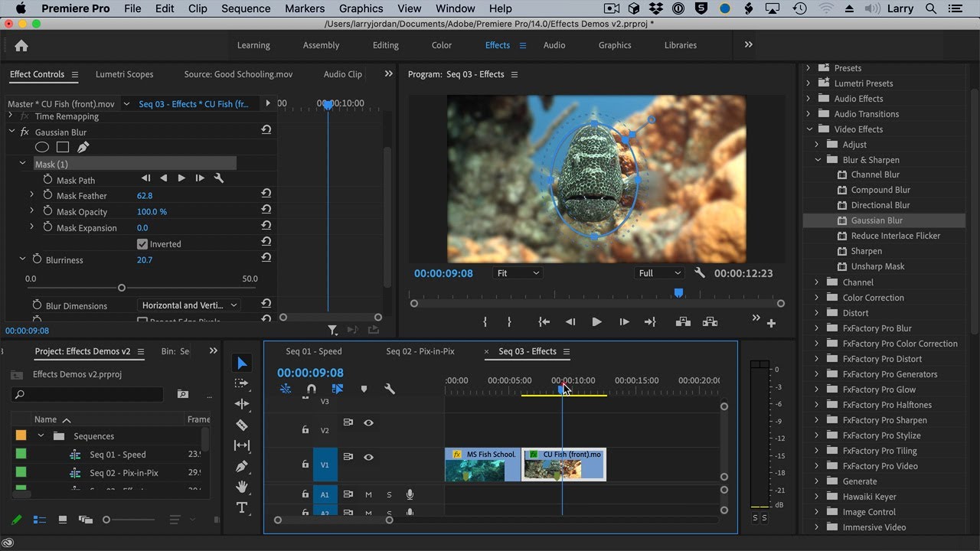This screenshot has width=980, height=551.
Task: Select the MS Fish School clip in timeline
Action: 482,465
